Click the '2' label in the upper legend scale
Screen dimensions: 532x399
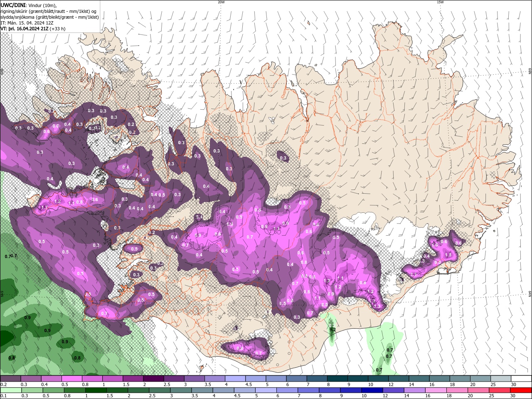[145, 384]
